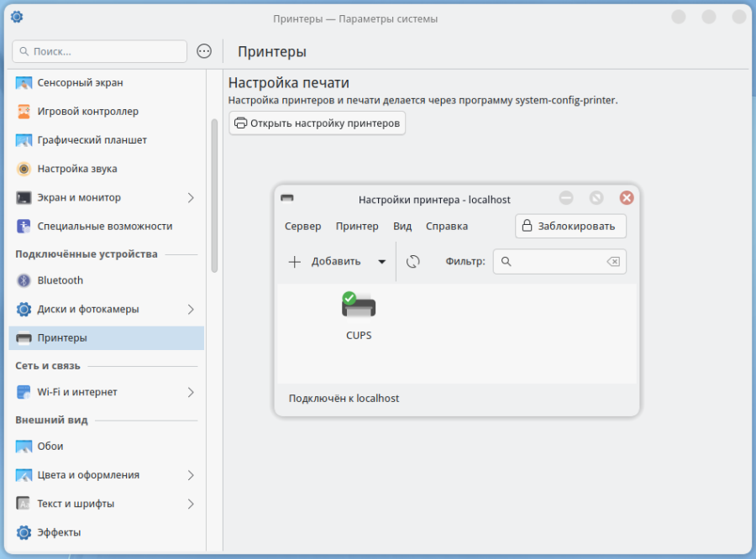
Task: Open the Вид menu
Action: point(402,226)
